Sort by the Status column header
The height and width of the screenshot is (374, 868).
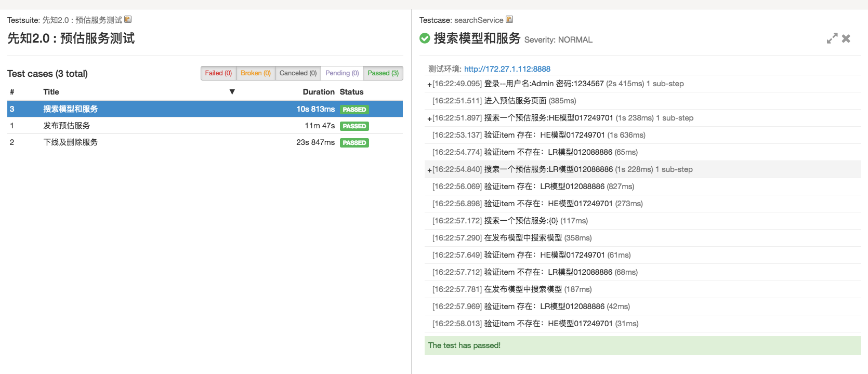[x=351, y=92]
